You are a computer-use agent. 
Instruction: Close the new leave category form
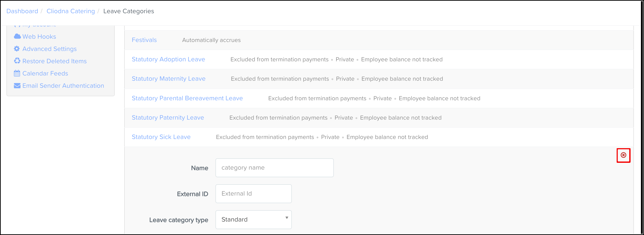coord(623,155)
